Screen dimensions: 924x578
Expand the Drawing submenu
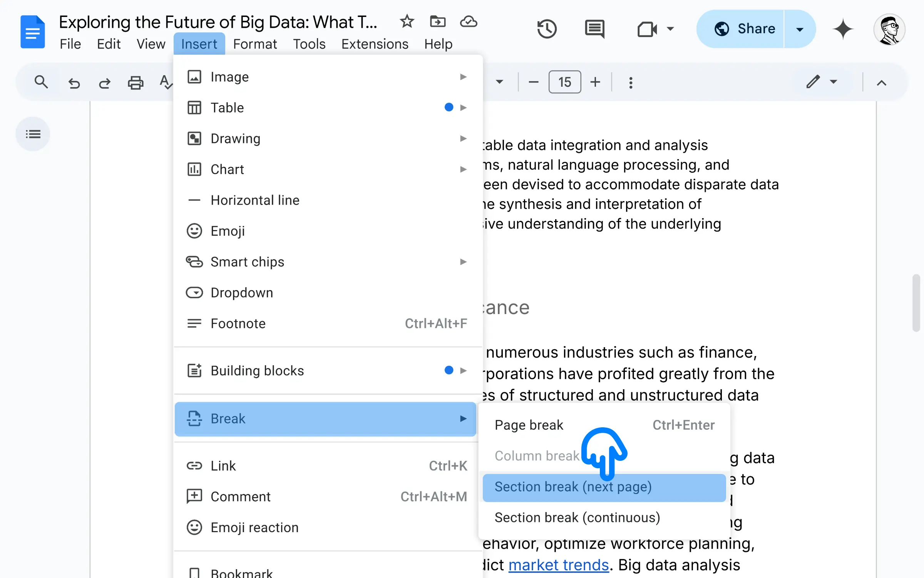click(328, 138)
